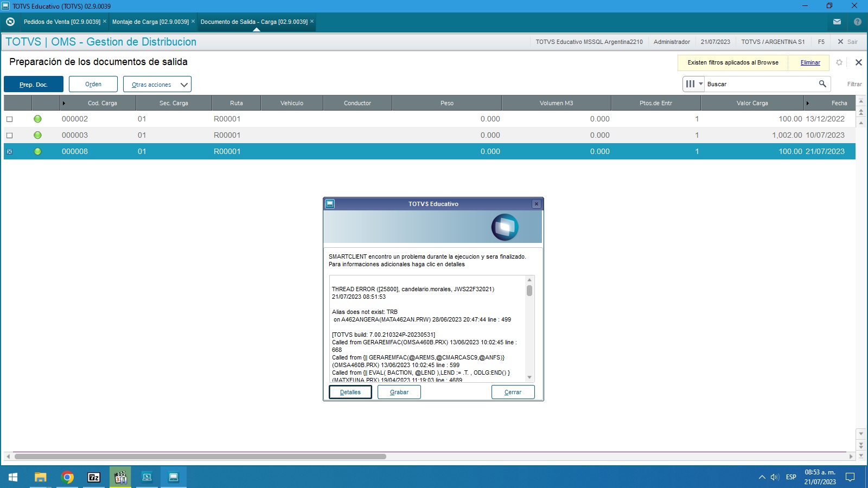
Task: Click the error dialog window icon
Action: 330,204
